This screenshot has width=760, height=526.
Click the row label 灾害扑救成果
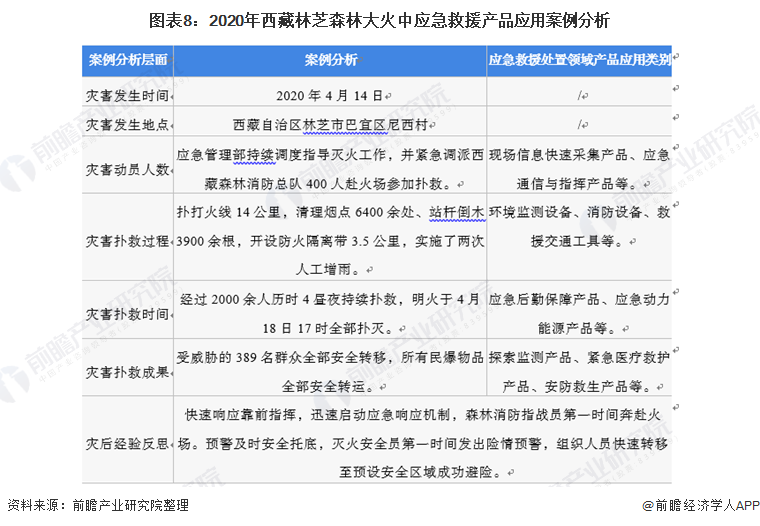[x=127, y=372]
